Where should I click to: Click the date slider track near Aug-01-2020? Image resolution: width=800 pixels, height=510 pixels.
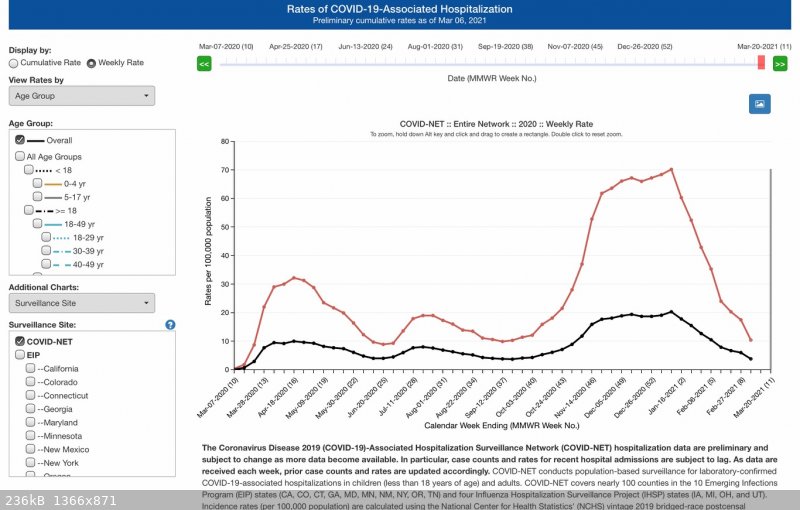pyautogui.click(x=435, y=64)
